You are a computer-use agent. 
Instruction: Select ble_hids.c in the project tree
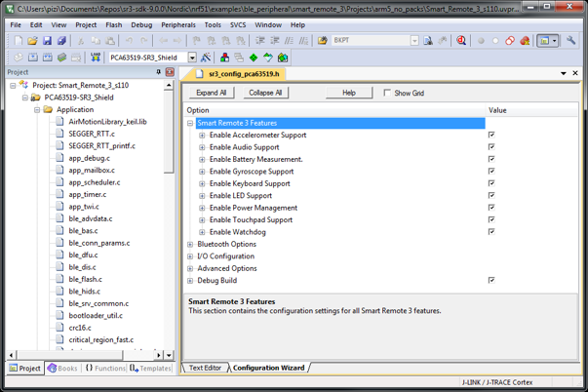(85, 292)
